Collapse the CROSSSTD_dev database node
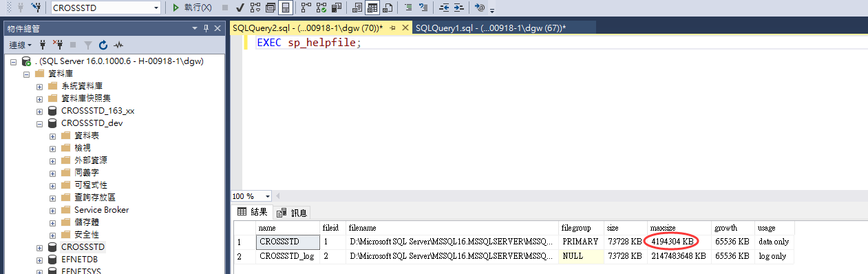The width and height of the screenshot is (868, 274). click(x=39, y=123)
